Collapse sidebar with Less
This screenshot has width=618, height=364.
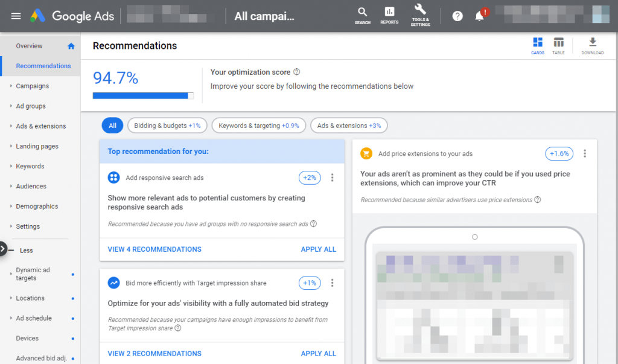26,251
